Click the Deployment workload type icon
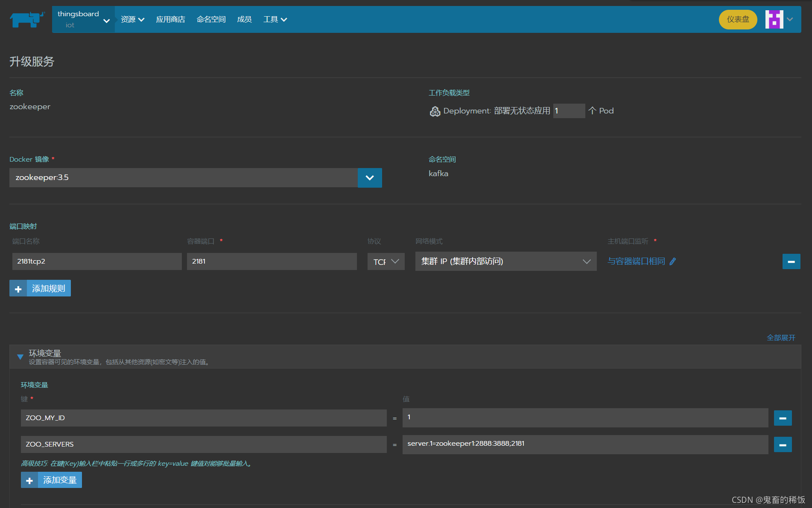Viewport: 812px width, 508px height. coord(435,111)
